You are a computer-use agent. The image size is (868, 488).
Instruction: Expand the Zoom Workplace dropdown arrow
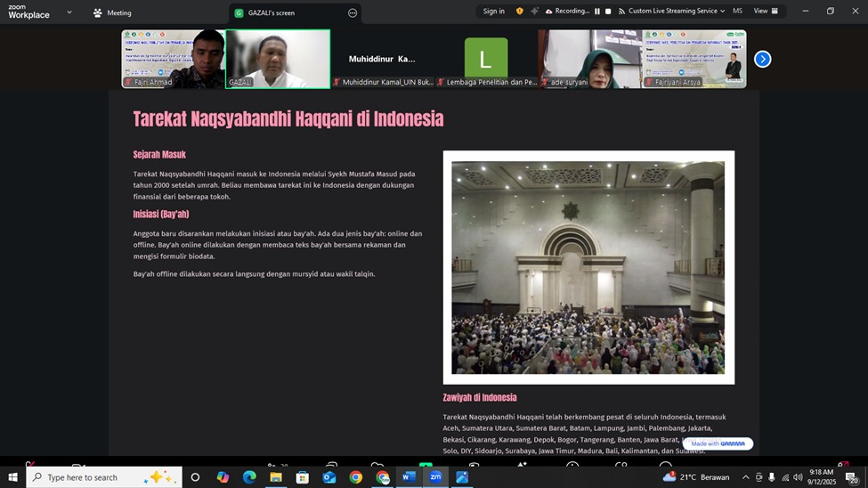click(69, 12)
